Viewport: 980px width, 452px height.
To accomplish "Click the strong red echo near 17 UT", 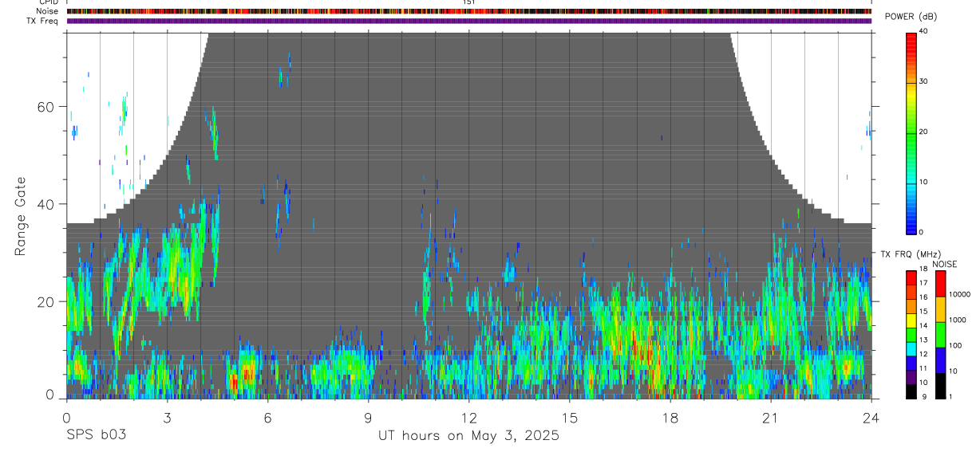I will 636,343.
